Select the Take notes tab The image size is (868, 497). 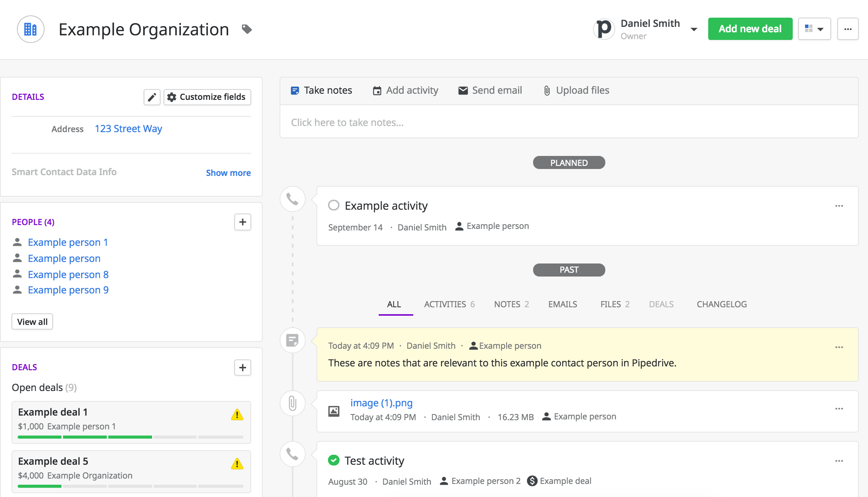(x=321, y=91)
